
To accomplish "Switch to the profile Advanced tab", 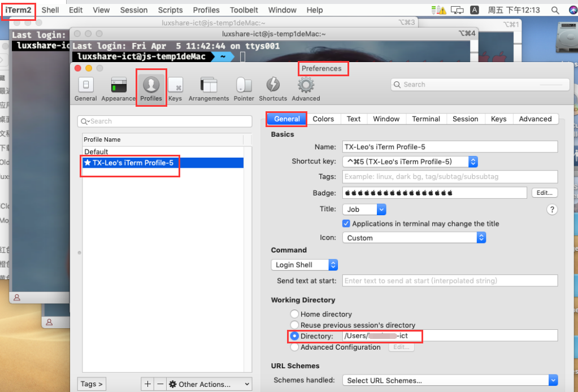I will pos(535,119).
